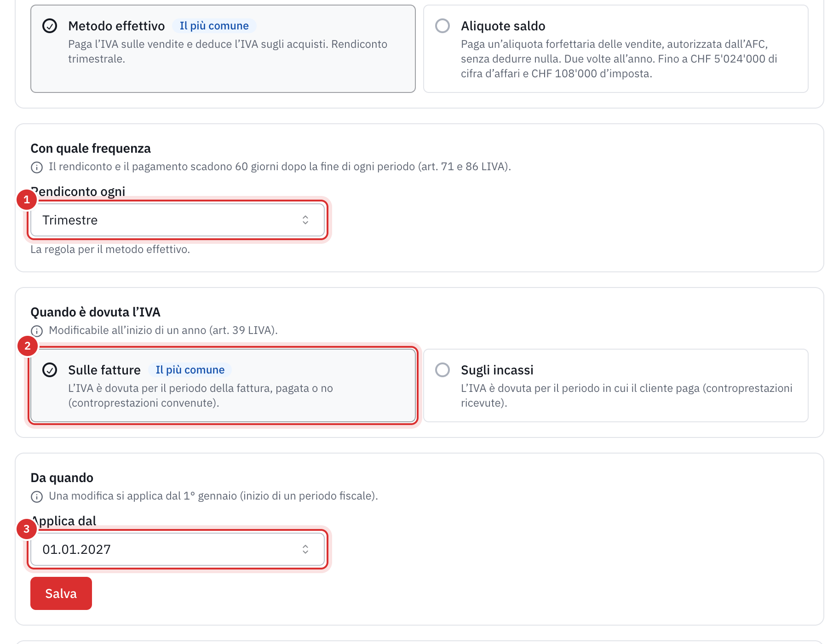Click the 'Con quale frequenza' heading
This screenshot has width=839, height=644.
tap(91, 148)
